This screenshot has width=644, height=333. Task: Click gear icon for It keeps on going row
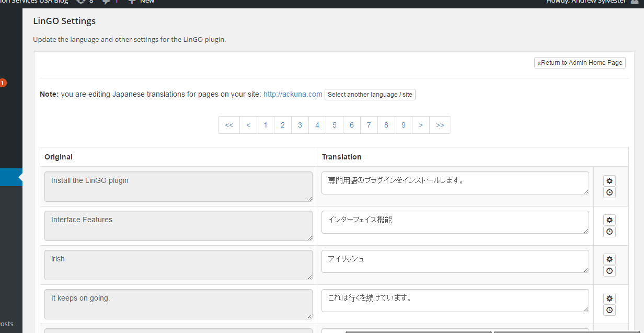[x=609, y=298]
